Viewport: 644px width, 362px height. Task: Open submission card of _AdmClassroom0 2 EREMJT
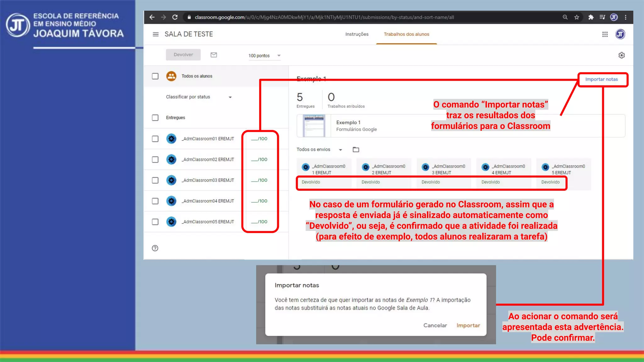pos(384,174)
